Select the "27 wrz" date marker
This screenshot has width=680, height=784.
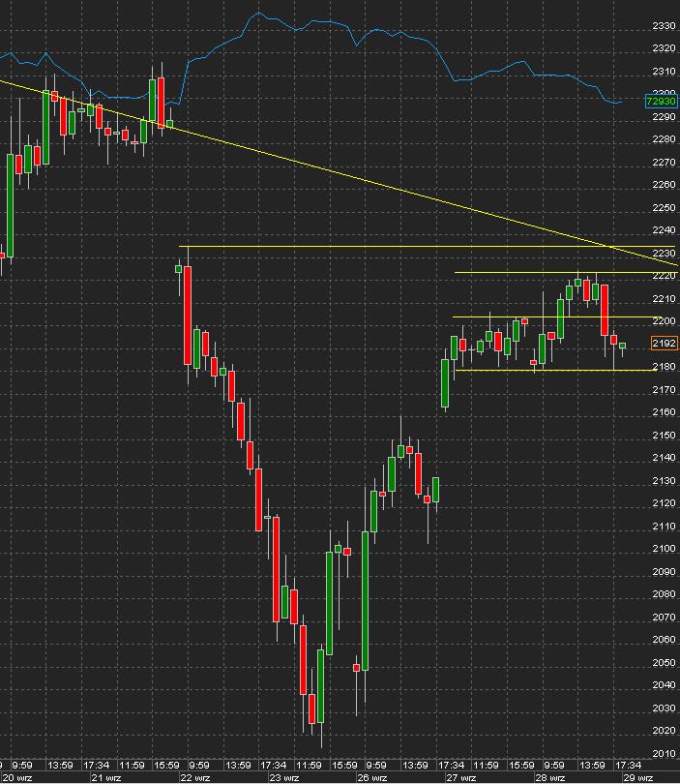[461, 777]
